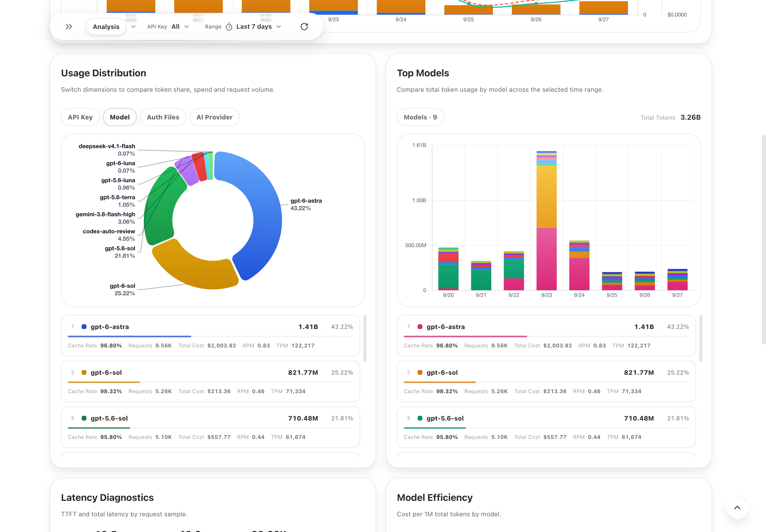Select the gpt-6-sol row in Usage Distribution
This screenshot has height=532, width=766.
(210, 381)
